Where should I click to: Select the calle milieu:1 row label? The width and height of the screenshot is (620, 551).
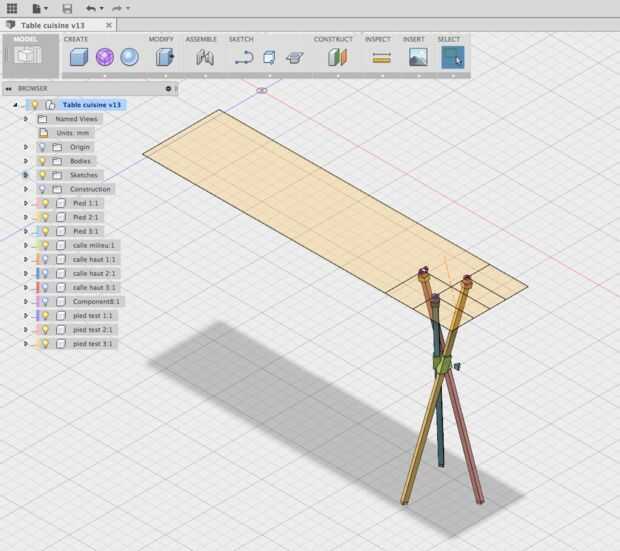[x=93, y=245]
